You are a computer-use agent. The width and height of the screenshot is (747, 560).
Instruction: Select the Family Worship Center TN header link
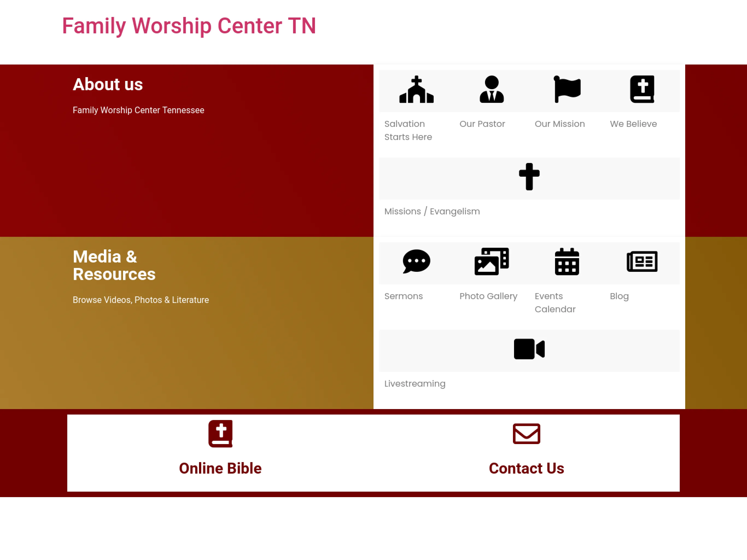tap(189, 26)
